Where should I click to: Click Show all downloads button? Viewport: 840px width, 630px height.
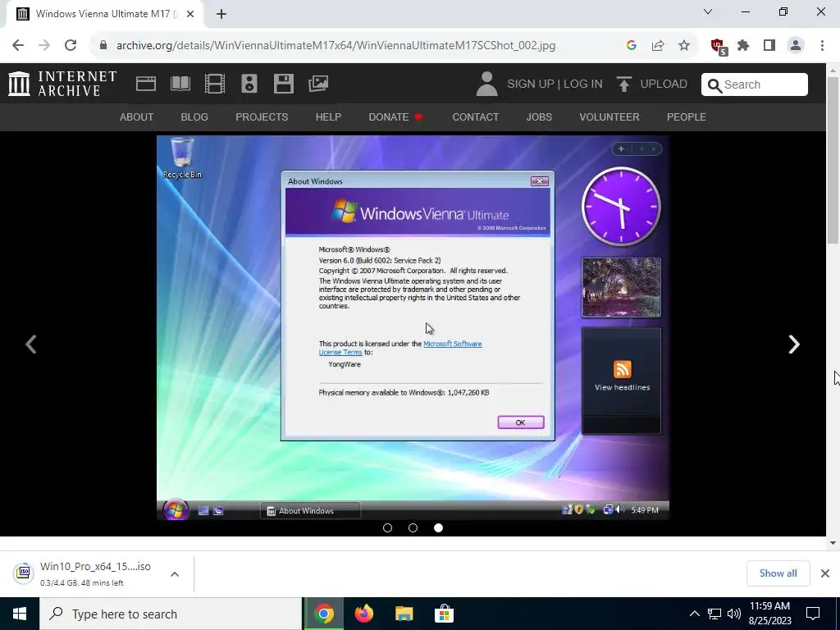pyautogui.click(x=778, y=573)
